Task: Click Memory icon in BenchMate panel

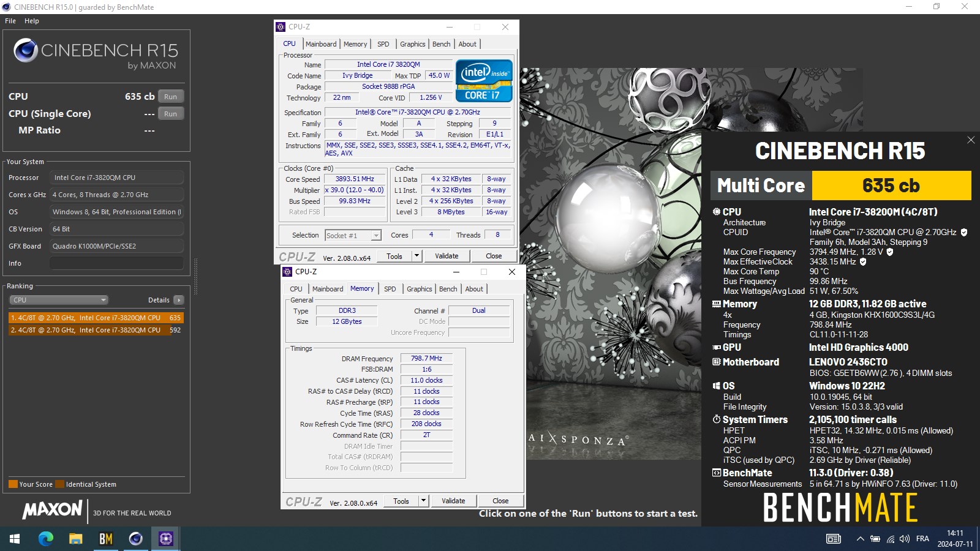Action: [717, 304]
